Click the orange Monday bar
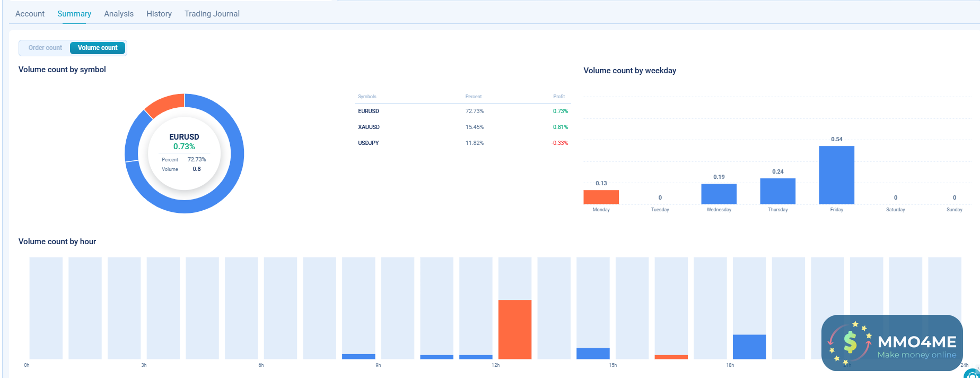This screenshot has width=980, height=378. point(601,197)
